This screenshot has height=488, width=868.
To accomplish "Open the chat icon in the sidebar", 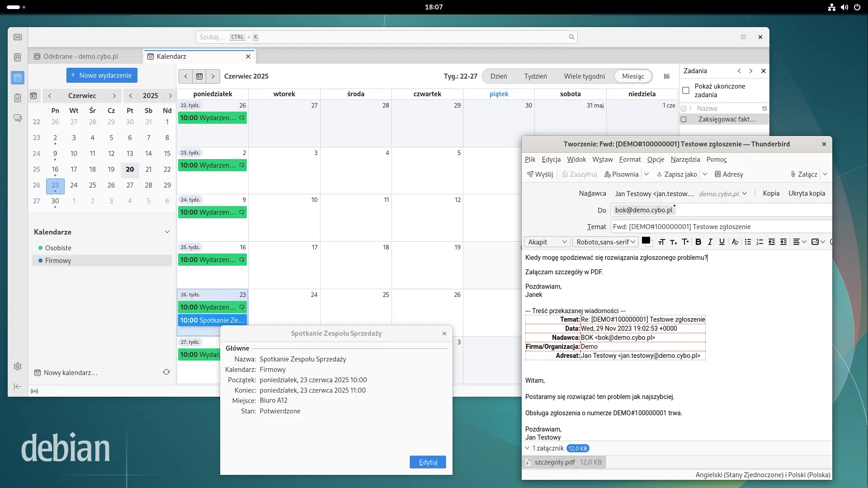I will click(18, 118).
